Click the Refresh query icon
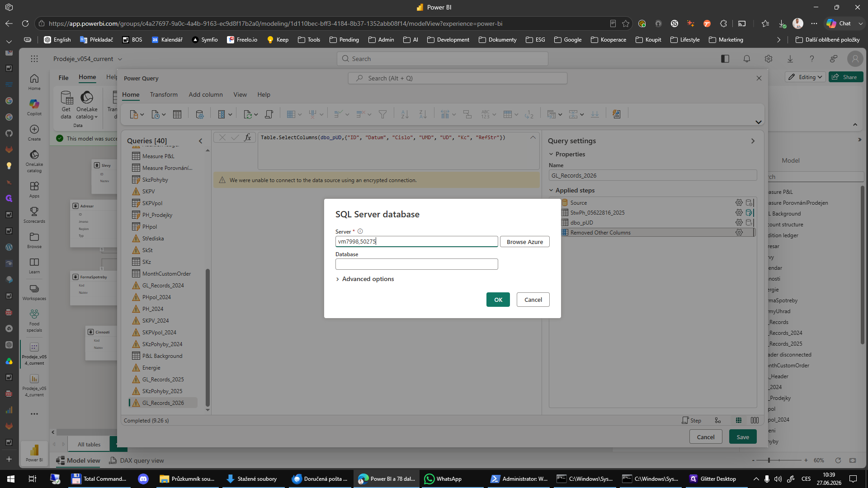Screen dimensions: 868x488 pos(250,114)
